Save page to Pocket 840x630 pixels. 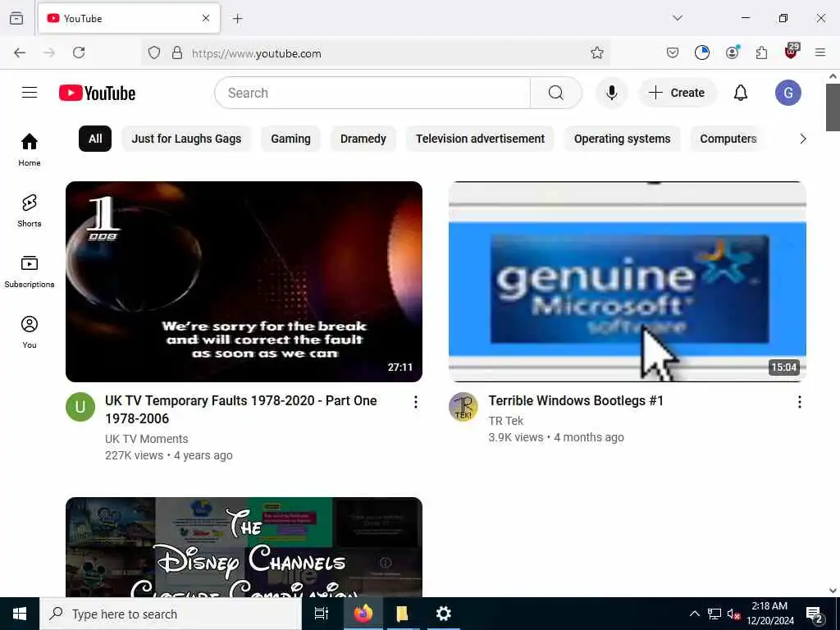pos(673,52)
